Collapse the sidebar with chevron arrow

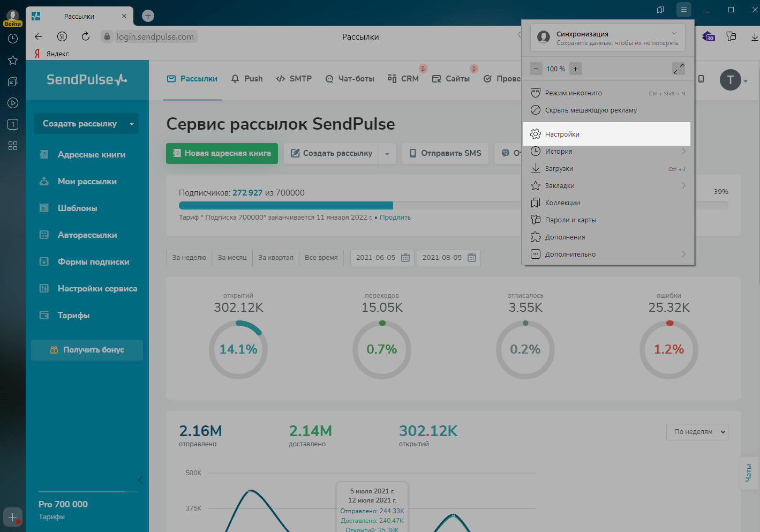[x=140, y=480]
